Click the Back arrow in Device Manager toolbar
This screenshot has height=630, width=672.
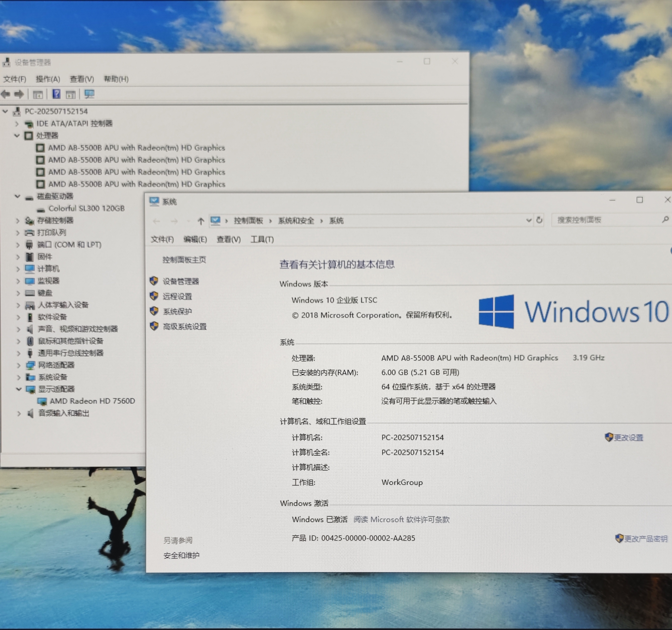5,94
